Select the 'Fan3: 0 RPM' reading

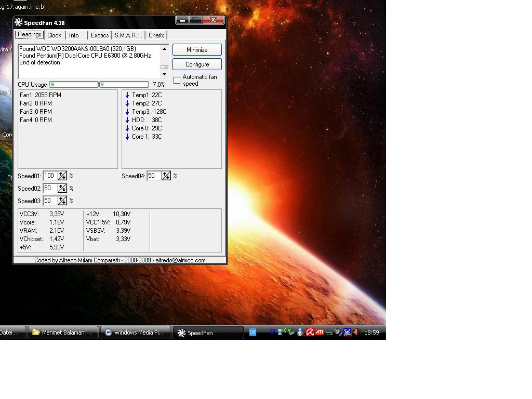[x=36, y=112]
